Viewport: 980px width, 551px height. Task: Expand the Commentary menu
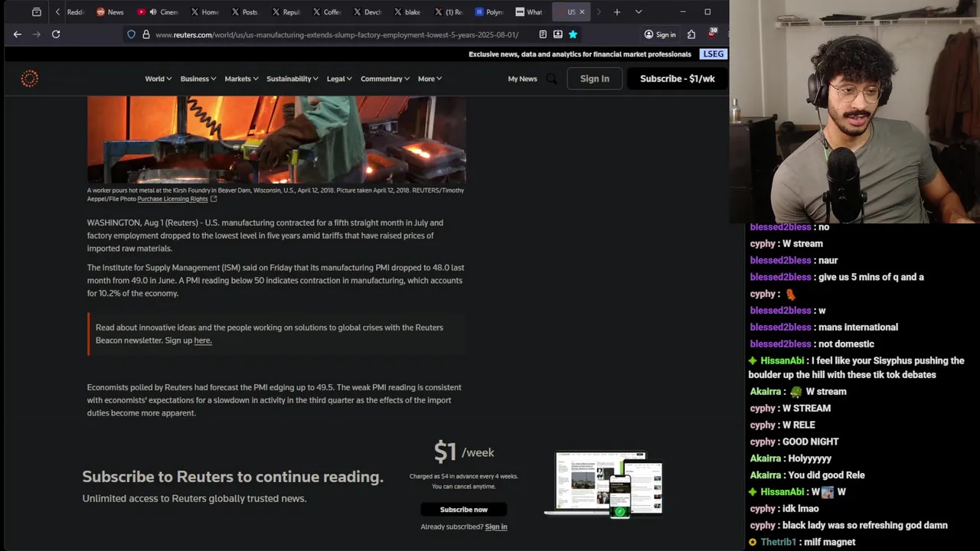(385, 79)
